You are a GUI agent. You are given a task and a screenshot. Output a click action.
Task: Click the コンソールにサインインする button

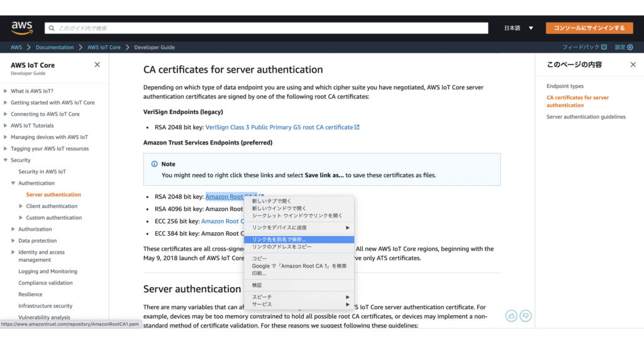click(x=589, y=28)
